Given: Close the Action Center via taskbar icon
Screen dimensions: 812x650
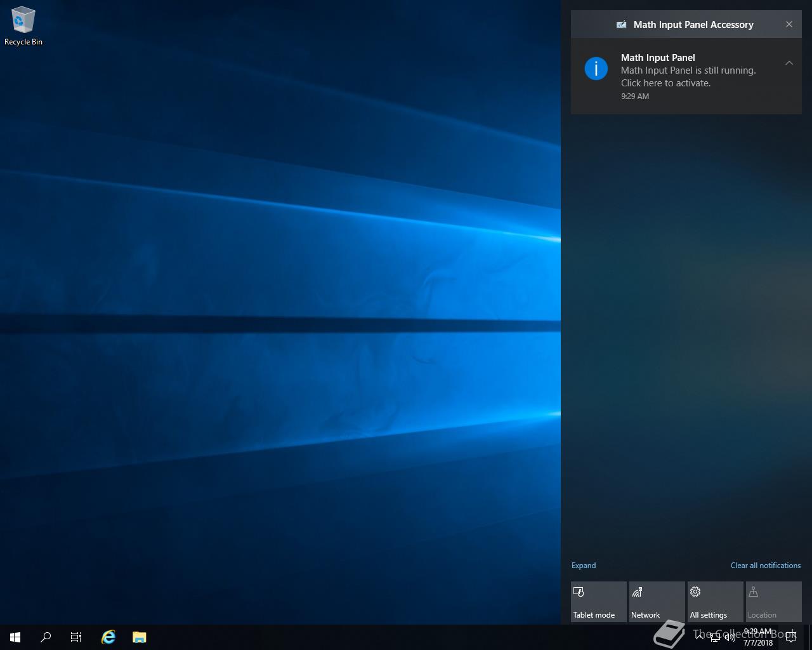Looking at the screenshot, I should [x=790, y=637].
